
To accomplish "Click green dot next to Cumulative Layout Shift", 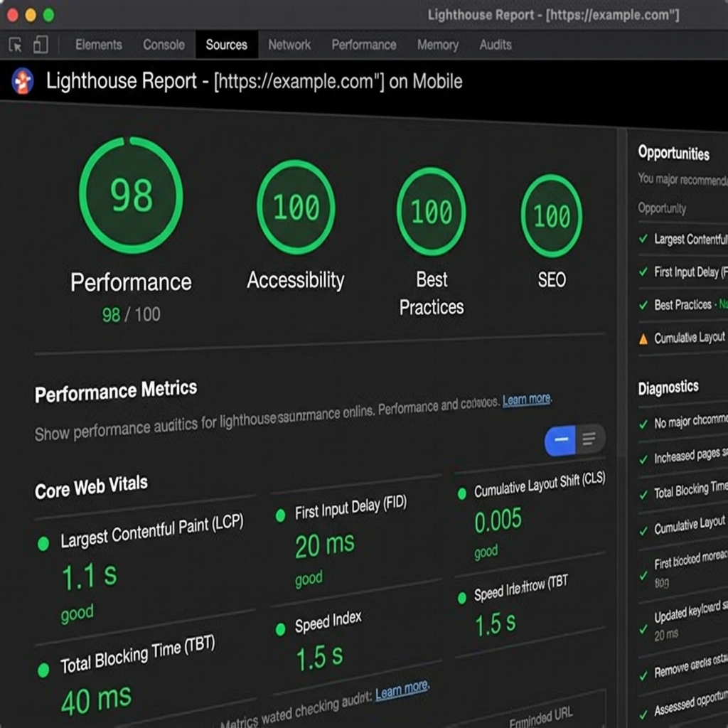I will click(462, 493).
